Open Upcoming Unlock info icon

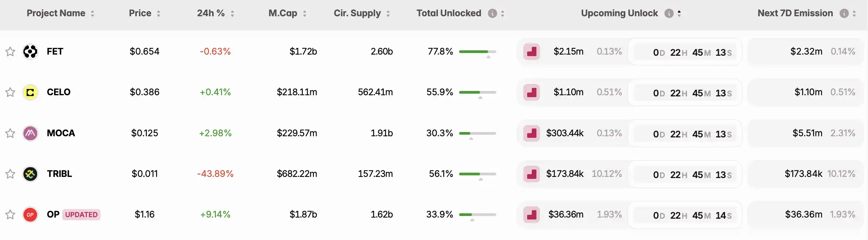pyautogui.click(x=669, y=13)
